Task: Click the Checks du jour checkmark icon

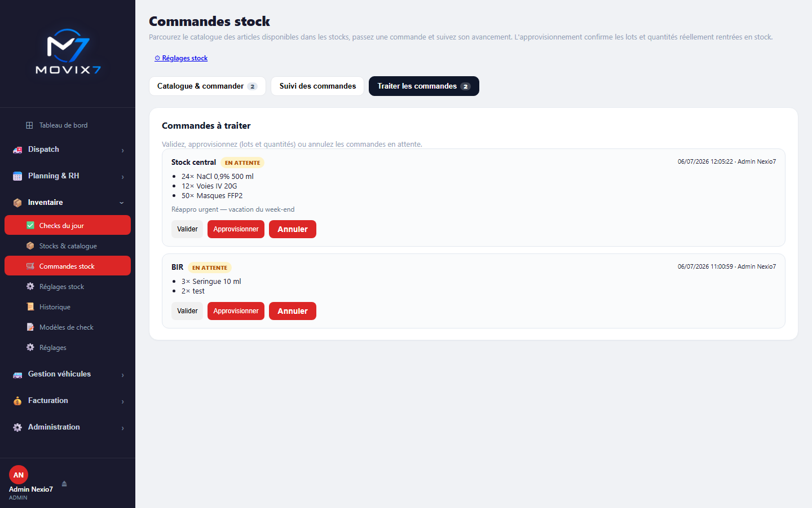Action: tap(30, 225)
